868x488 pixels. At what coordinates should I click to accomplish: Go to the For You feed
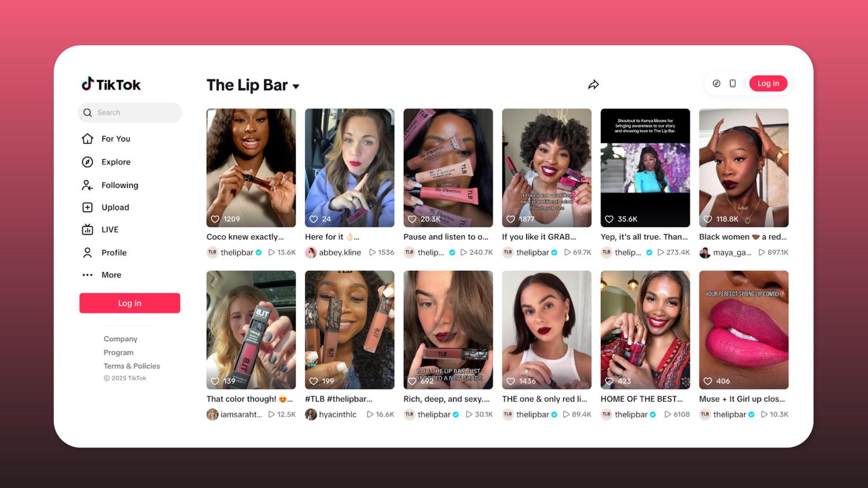(x=106, y=139)
